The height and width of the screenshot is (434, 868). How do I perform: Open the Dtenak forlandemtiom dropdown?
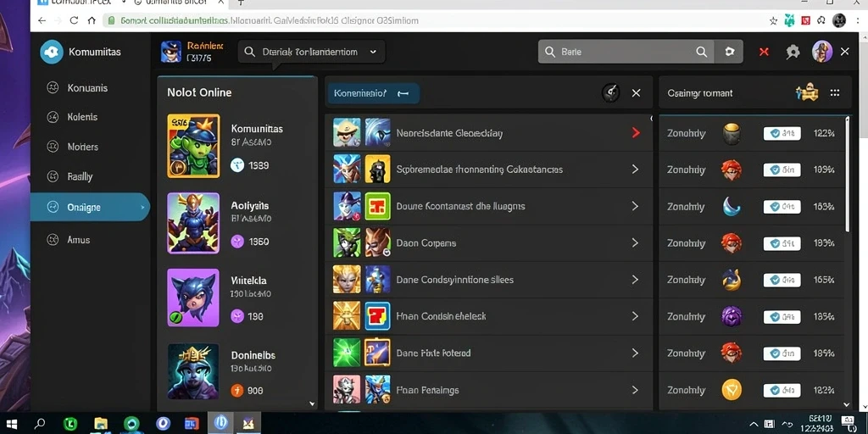tap(312, 52)
